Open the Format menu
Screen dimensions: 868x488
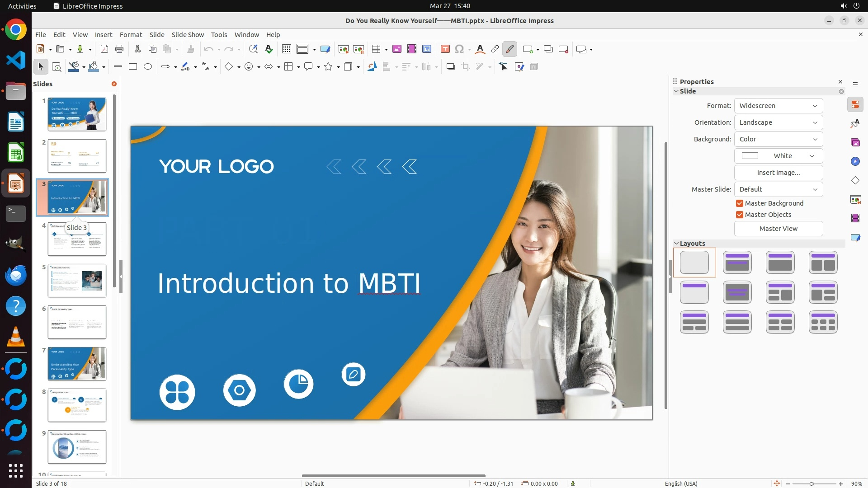click(131, 35)
